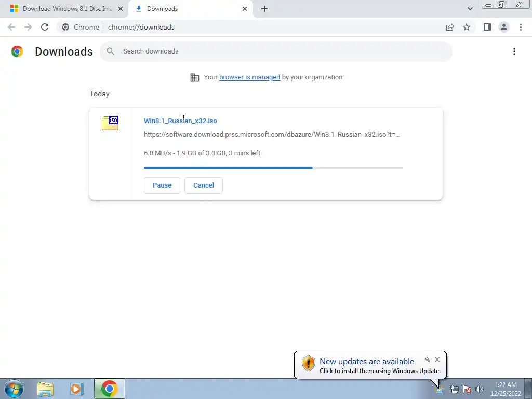The image size is (532, 399).
Task: Click the wrench icon in update balloon
Action: point(428,360)
